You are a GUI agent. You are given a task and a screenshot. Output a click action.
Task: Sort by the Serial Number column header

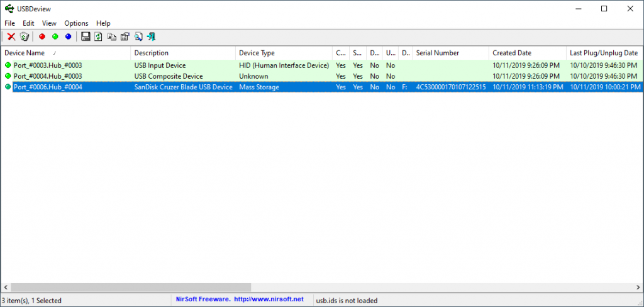coord(451,53)
